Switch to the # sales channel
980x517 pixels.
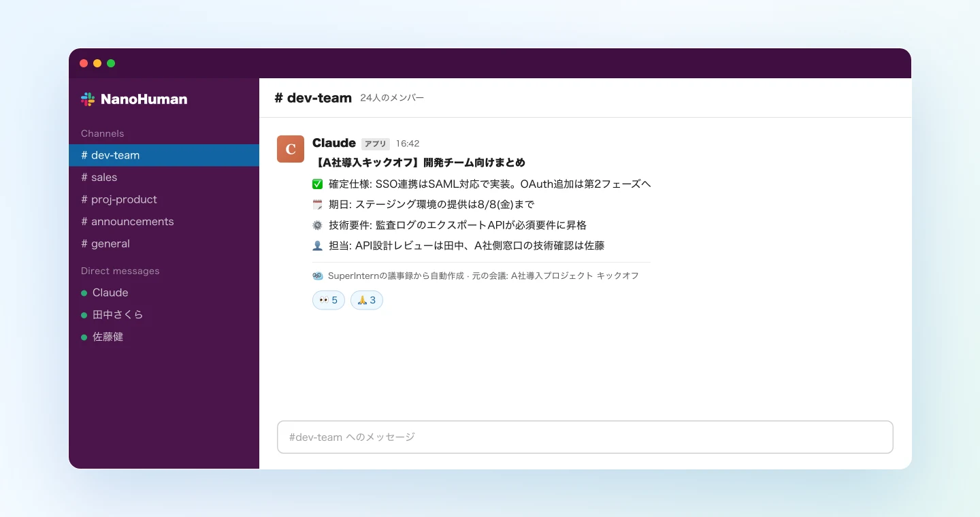(x=164, y=177)
